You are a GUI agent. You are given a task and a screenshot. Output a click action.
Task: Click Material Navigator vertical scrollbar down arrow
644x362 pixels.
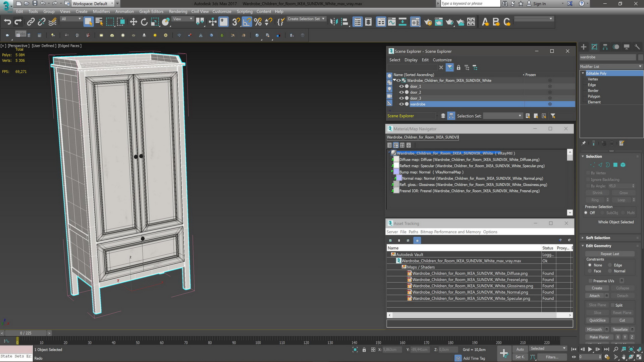point(570,213)
